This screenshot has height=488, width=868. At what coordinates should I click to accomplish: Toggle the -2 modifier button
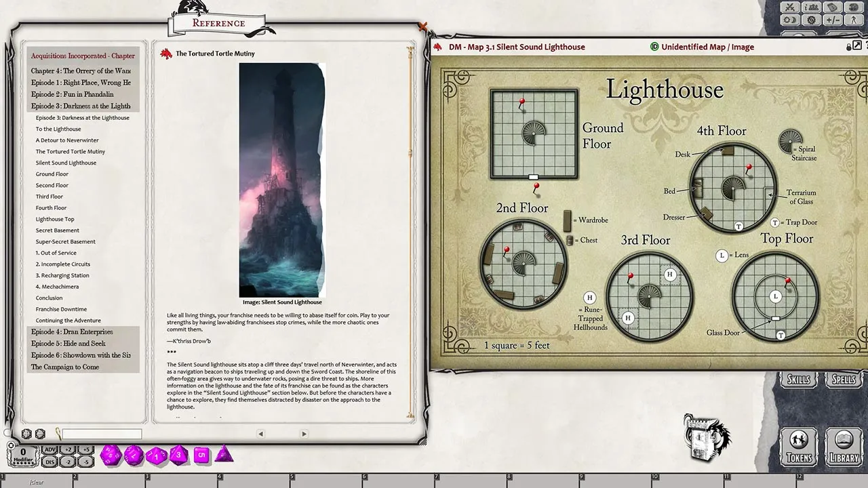coord(68,462)
